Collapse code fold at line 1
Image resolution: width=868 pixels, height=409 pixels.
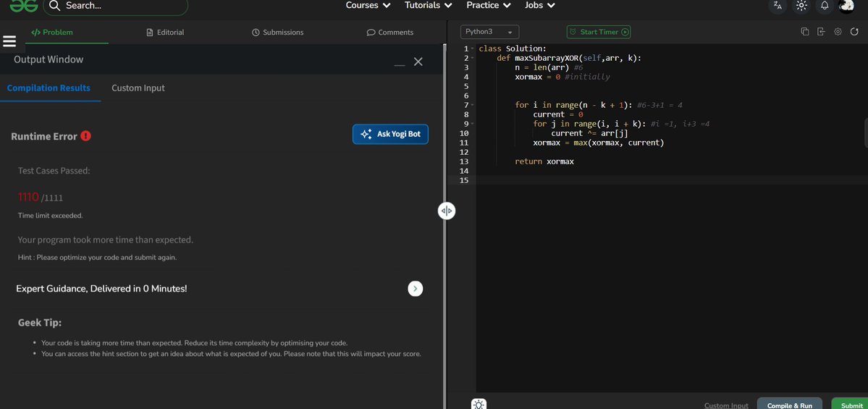pyautogui.click(x=472, y=49)
